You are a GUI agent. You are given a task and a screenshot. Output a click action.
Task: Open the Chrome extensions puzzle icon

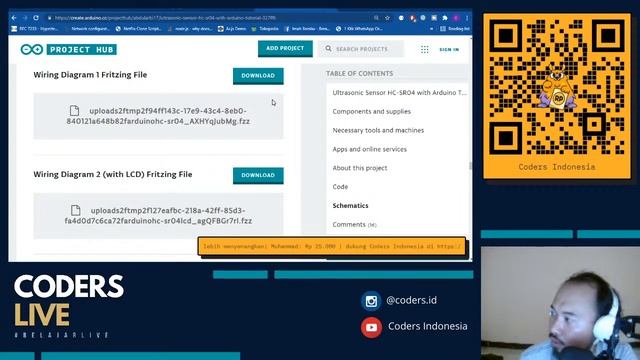coord(445,18)
